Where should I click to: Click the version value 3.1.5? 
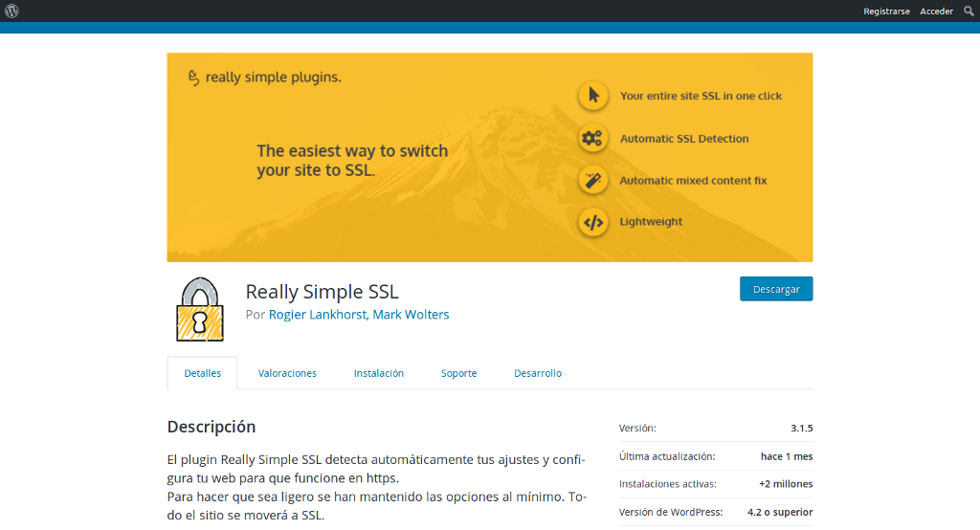802,429
